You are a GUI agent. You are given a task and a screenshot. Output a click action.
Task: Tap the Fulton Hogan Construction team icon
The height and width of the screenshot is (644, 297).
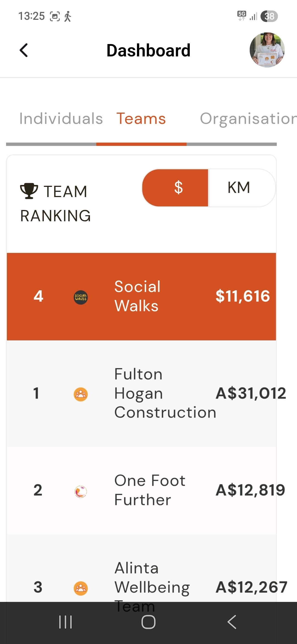click(81, 394)
